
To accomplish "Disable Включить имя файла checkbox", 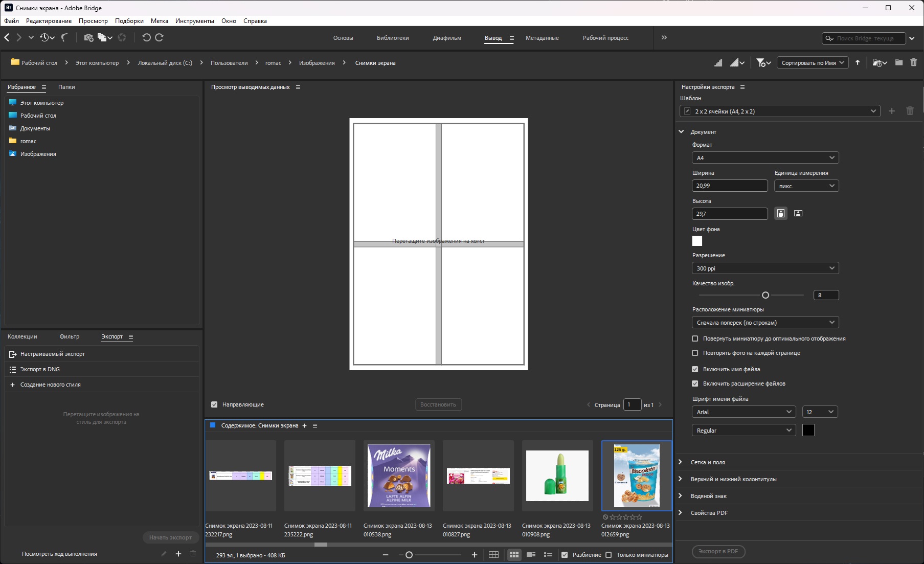I will point(695,369).
